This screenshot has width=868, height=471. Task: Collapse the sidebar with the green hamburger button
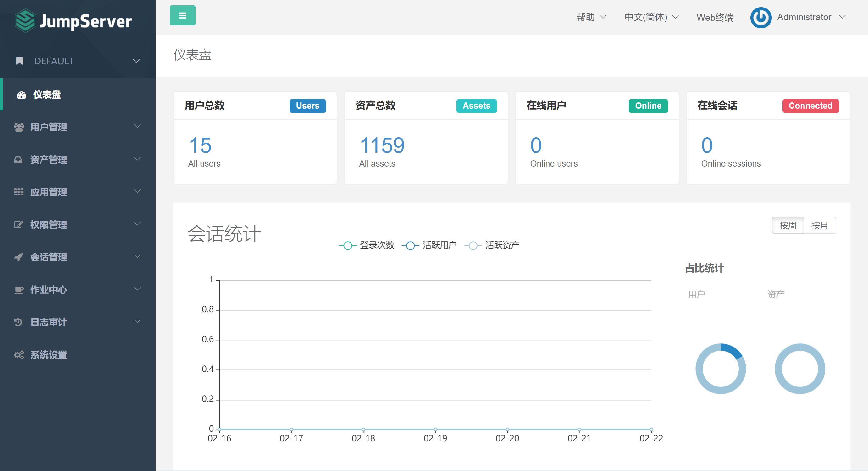(182, 15)
